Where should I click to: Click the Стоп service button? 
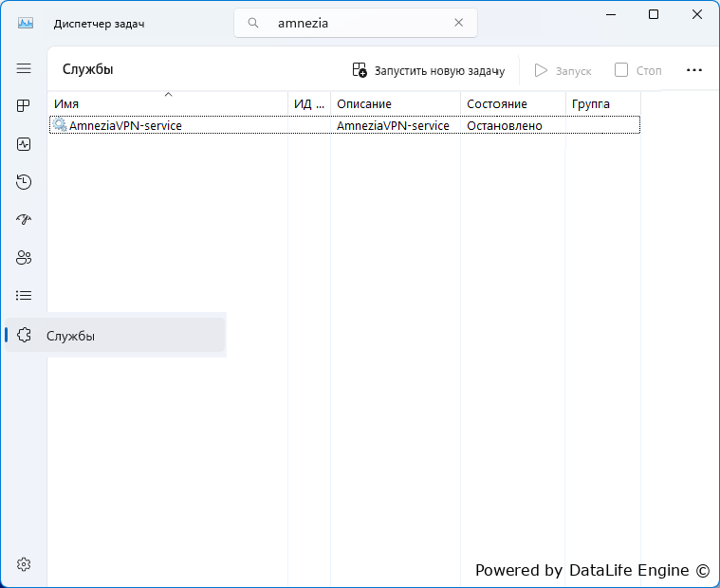pyautogui.click(x=638, y=71)
